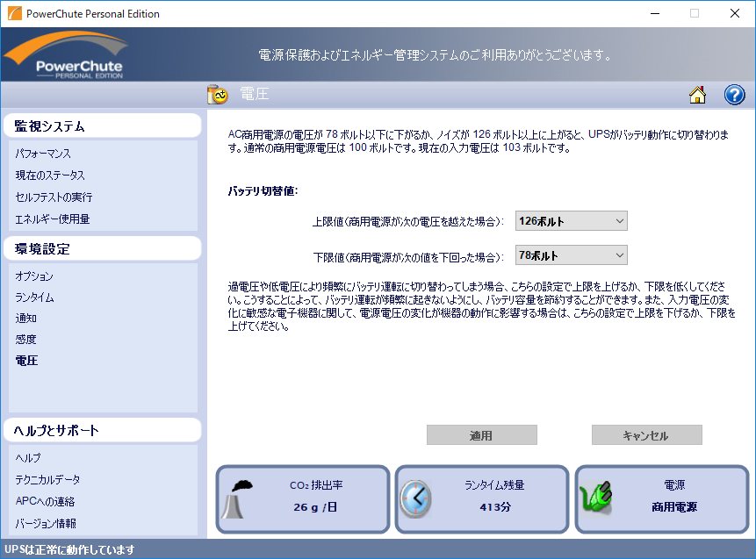Viewport: 756px width, 559px height.
Task: Open エネルギー使用量 page
Action: [53, 219]
